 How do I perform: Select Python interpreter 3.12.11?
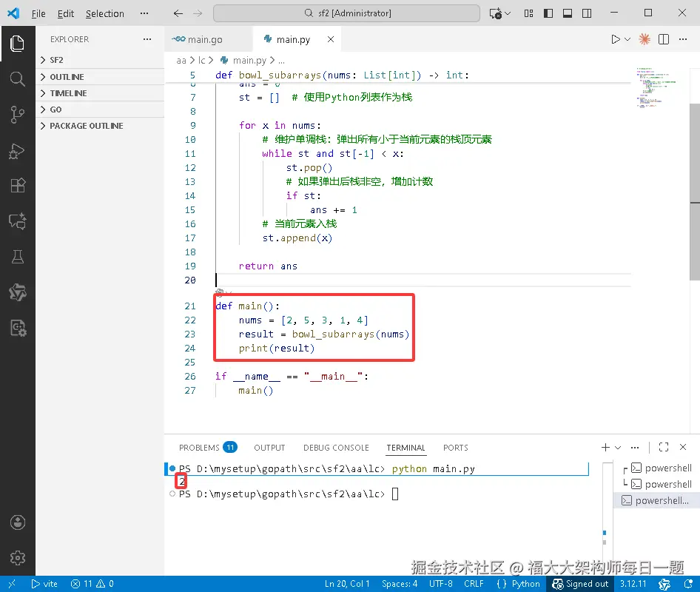click(x=633, y=584)
